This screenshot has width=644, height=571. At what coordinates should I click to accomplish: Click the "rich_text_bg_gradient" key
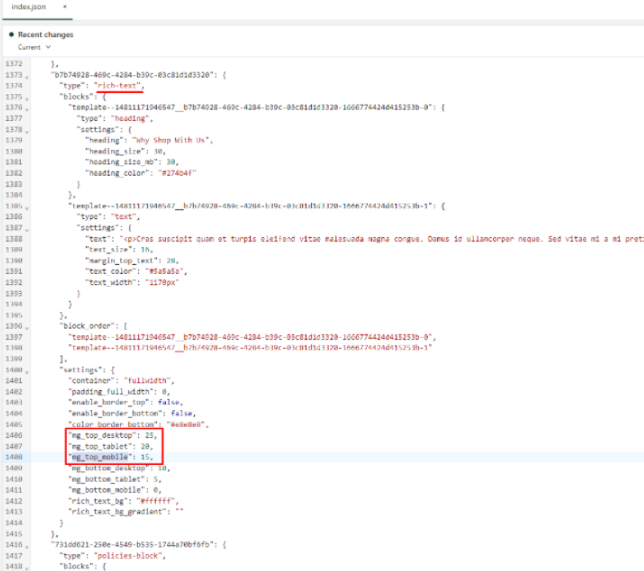pos(117,511)
